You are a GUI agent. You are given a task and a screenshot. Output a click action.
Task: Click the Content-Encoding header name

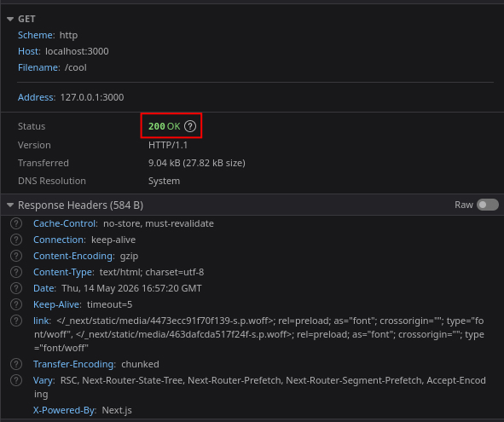coord(74,256)
